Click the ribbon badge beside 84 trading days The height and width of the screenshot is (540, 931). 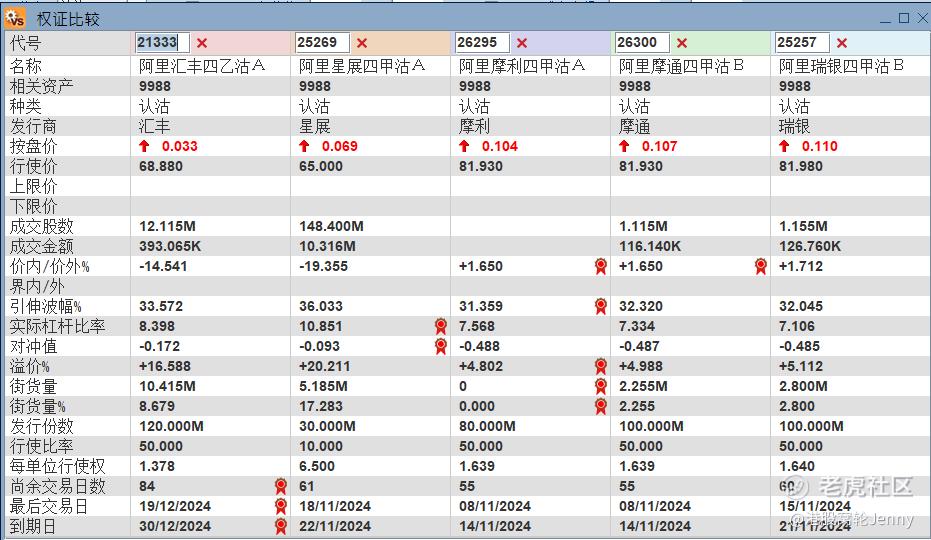point(281,487)
